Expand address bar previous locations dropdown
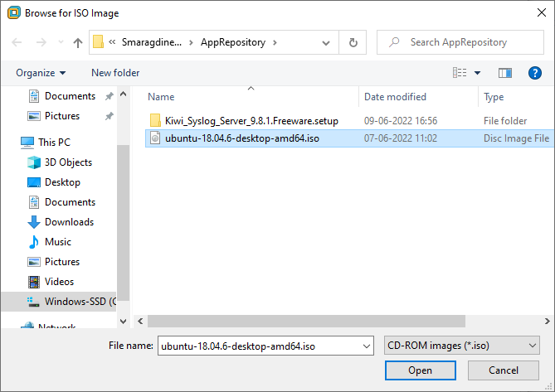 (x=326, y=43)
